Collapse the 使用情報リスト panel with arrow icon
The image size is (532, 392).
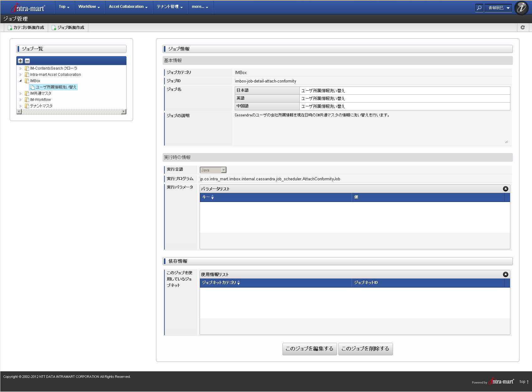(505, 274)
